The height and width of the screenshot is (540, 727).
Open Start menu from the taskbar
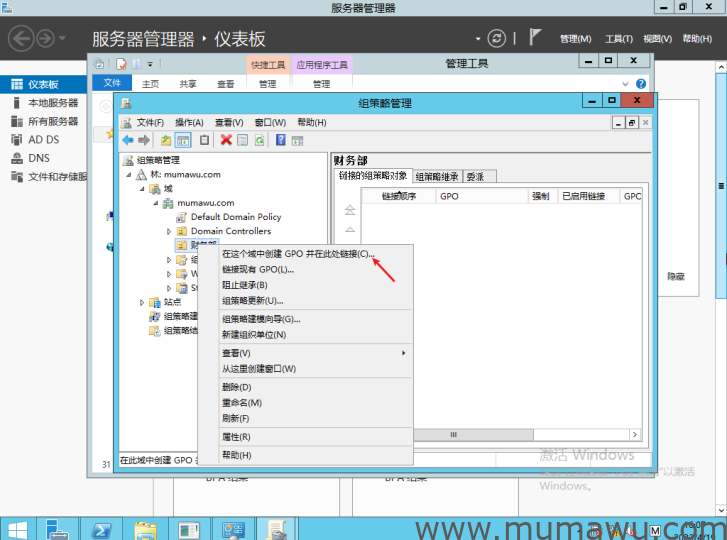17,529
